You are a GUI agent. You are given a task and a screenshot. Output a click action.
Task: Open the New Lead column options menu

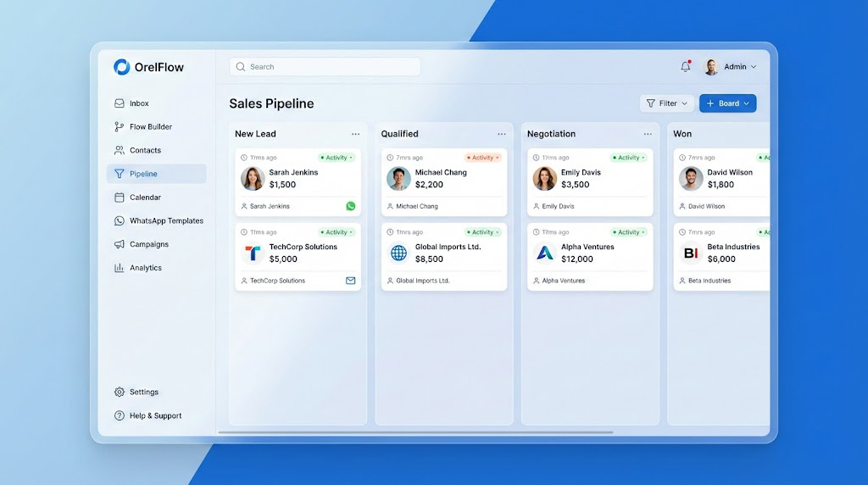click(x=356, y=134)
